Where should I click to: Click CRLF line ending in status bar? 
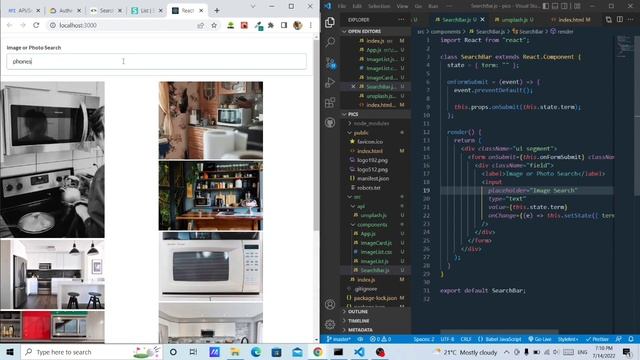click(x=466, y=339)
